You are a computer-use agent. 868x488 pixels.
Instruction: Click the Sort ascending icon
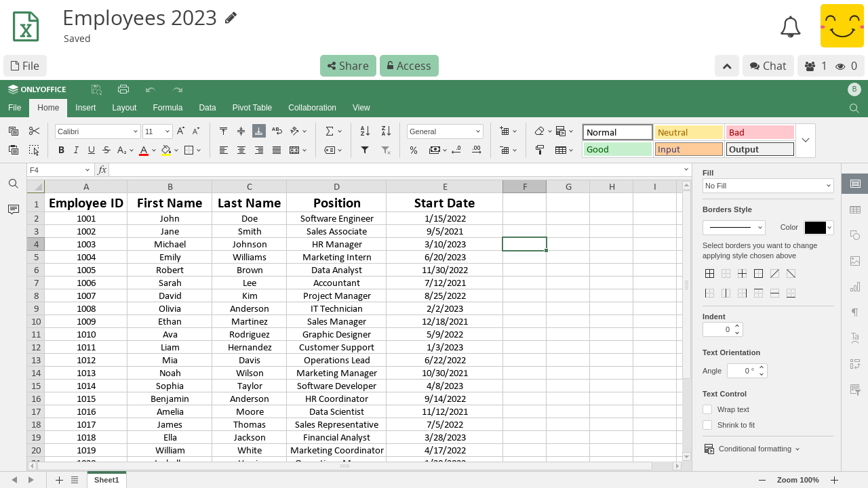pos(365,131)
